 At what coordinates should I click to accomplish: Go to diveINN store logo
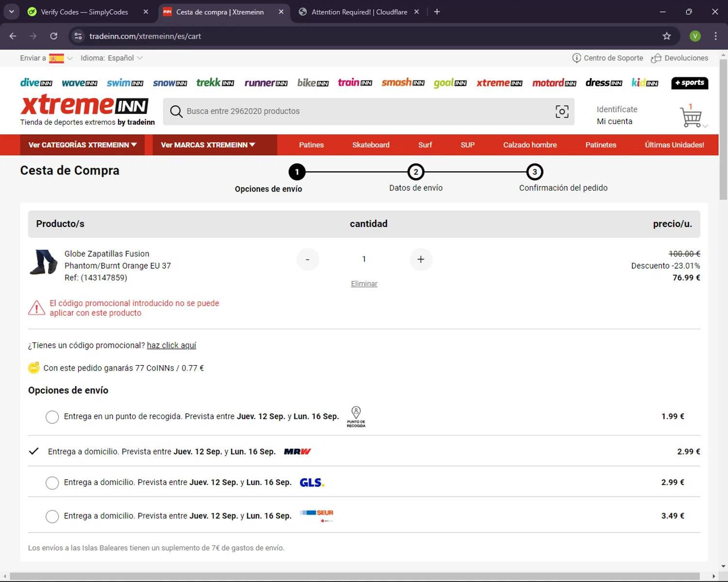click(36, 82)
